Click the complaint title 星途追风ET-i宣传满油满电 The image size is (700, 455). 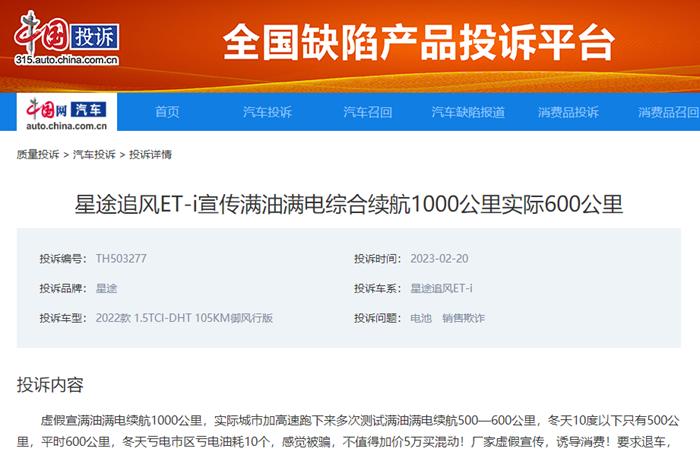point(349,205)
